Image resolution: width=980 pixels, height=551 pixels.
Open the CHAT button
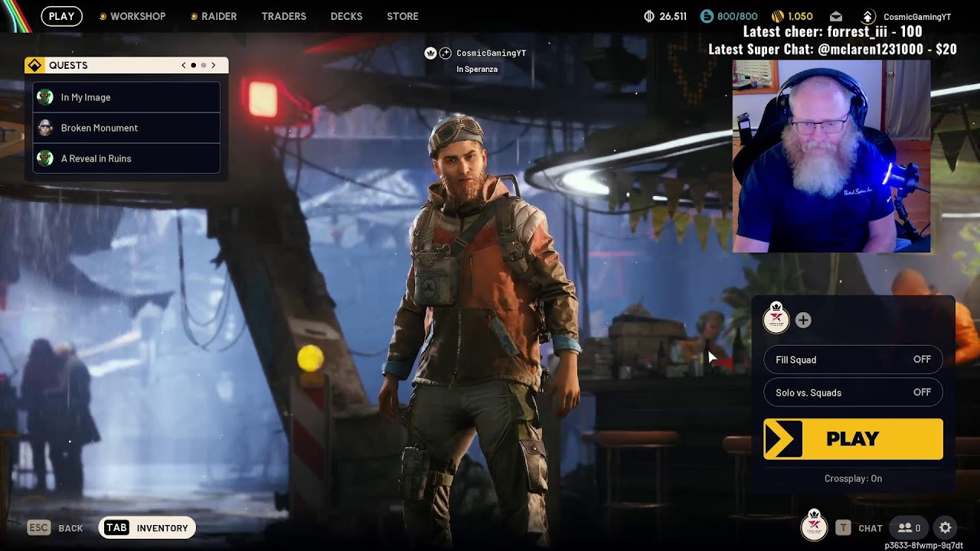click(871, 528)
